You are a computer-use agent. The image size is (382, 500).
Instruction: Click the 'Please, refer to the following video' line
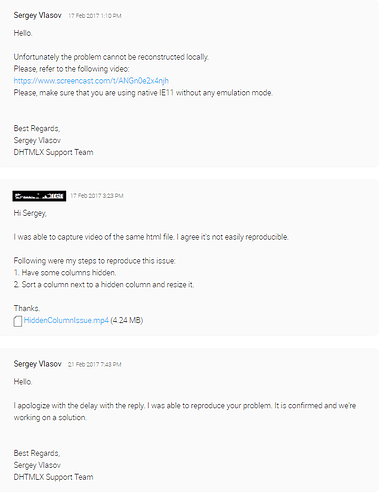point(71,69)
